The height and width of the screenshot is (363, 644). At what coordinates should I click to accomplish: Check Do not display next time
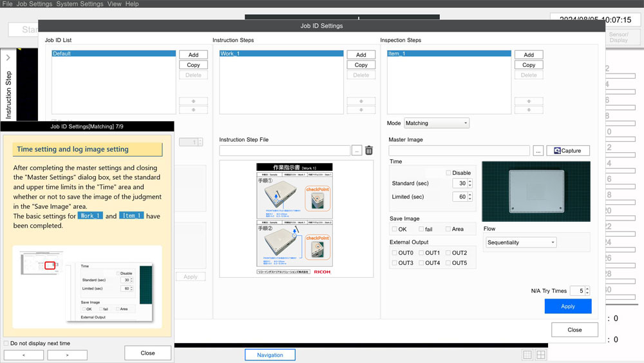[6, 343]
